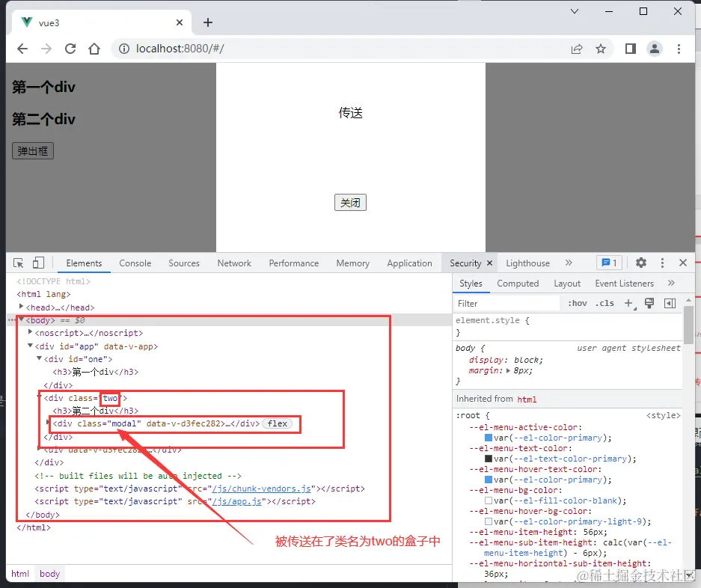
Task: Expand the noscript node
Action: [x=30, y=332]
